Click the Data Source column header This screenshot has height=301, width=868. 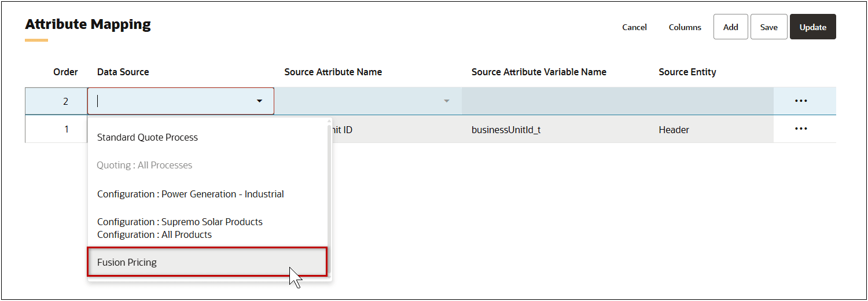point(123,72)
